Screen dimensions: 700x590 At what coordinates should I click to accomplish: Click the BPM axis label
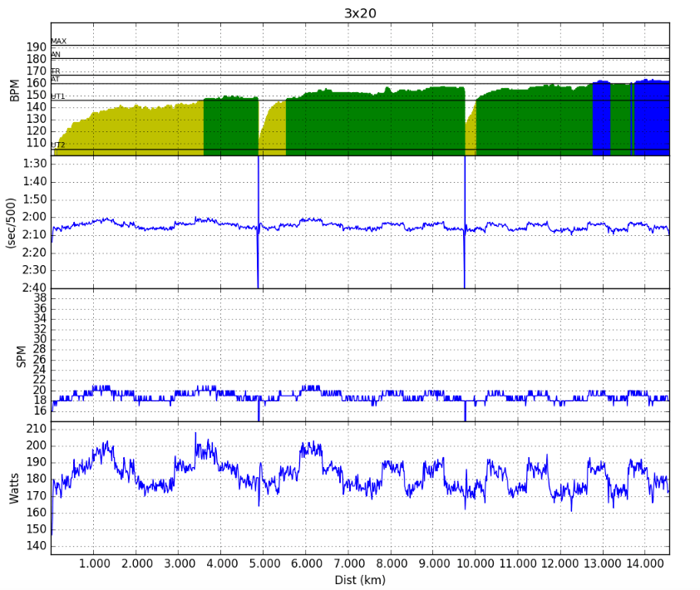click(15, 90)
